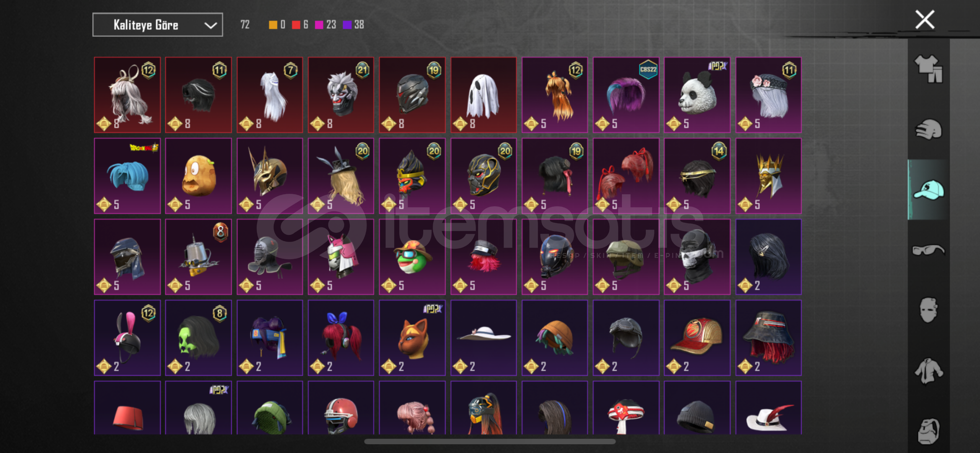Select the helmet category in the sidebar

pos(928,129)
